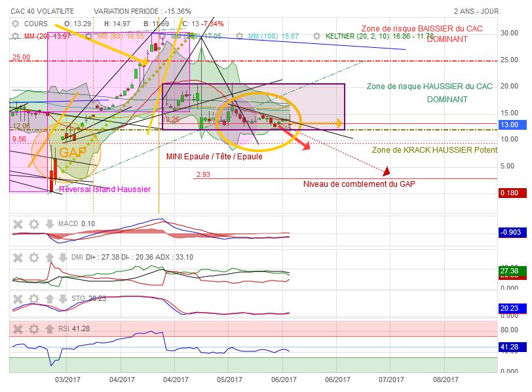Click the 9.56 level label
Screen dimensions: 532x392
(x=19, y=139)
